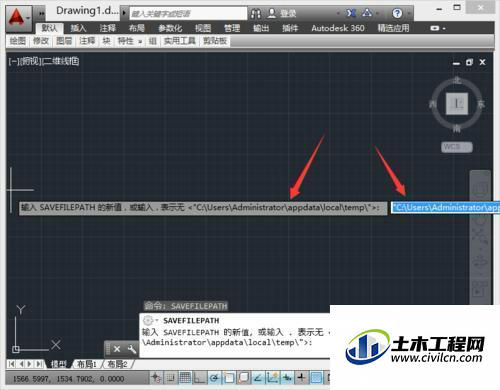Switch to the 布局 ribbon tab
500x390 pixels.
137,28
